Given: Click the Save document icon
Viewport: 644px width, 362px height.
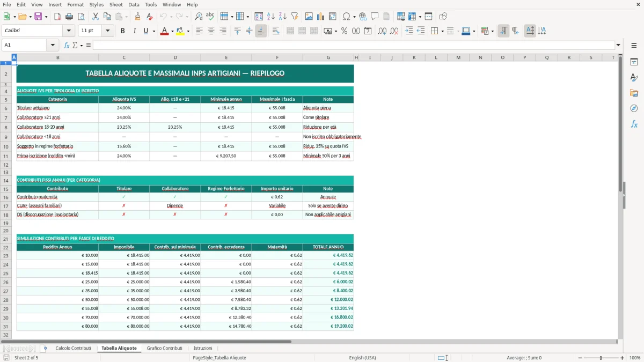Looking at the screenshot, I should [x=38, y=17].
